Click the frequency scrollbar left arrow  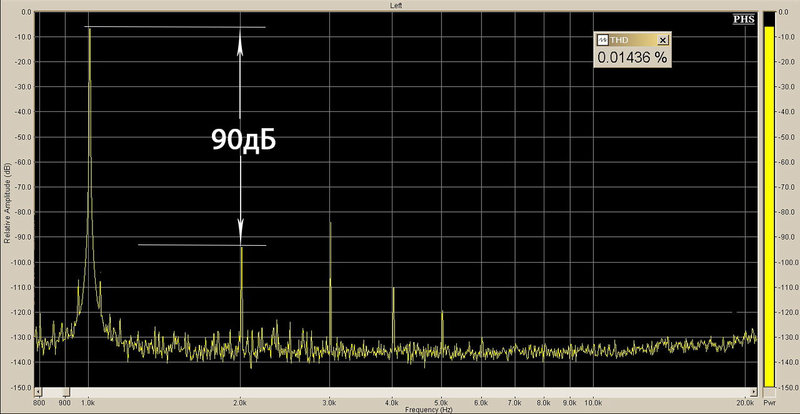[x=38, y=392]
